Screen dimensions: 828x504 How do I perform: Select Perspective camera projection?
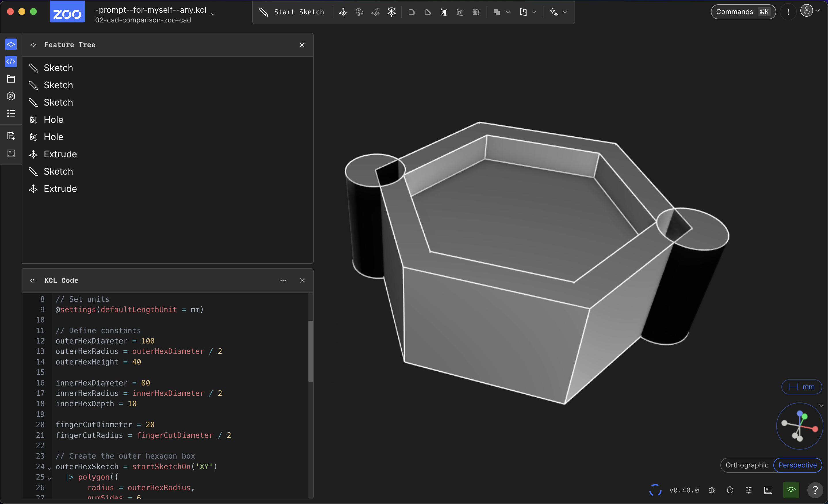pyautogui.click(x=798, y=465)
